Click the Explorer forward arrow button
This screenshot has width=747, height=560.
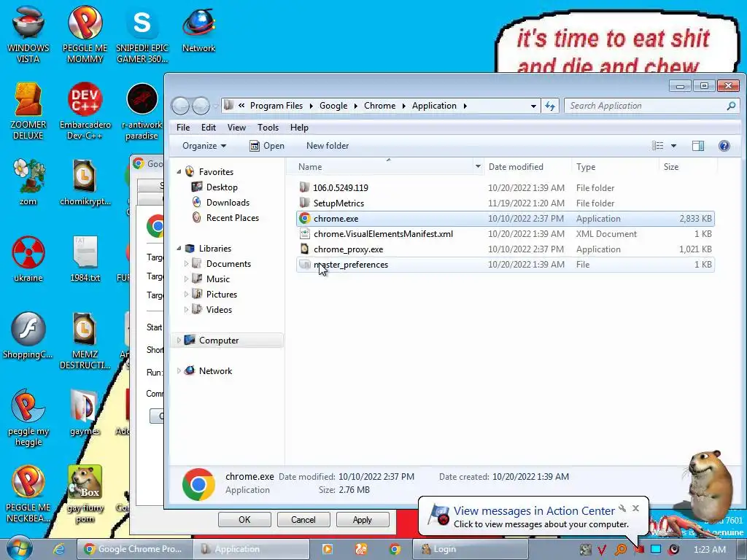[201, 106]
